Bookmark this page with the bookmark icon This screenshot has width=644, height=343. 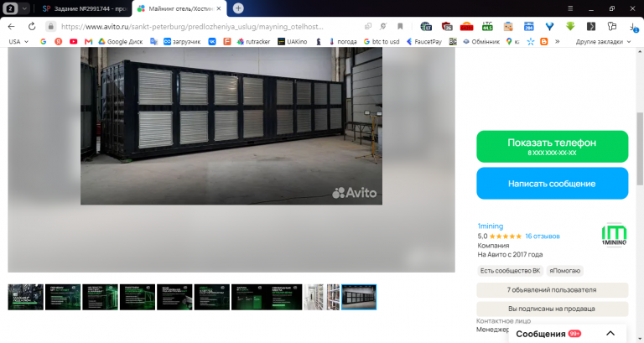tap(400, 26)
